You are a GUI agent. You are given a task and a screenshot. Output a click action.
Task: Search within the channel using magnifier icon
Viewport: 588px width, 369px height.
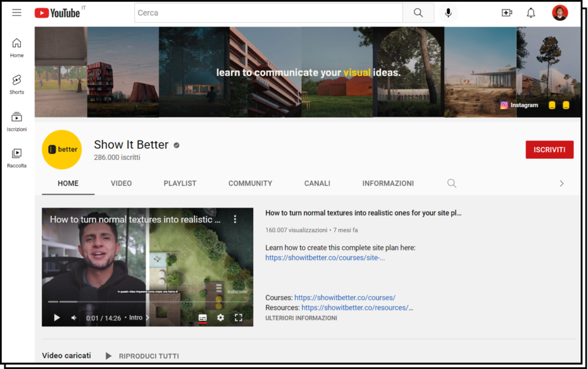(x=452, y=183)
